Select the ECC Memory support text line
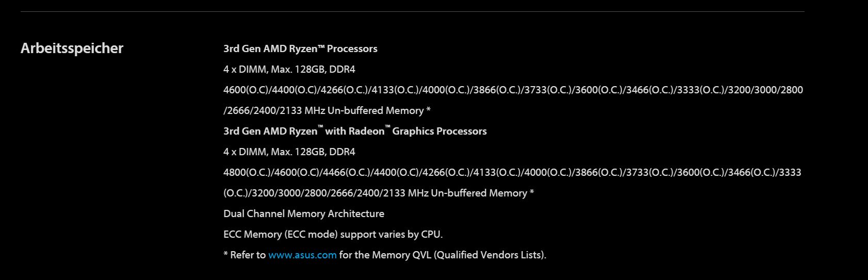 [x=333, y=234]
